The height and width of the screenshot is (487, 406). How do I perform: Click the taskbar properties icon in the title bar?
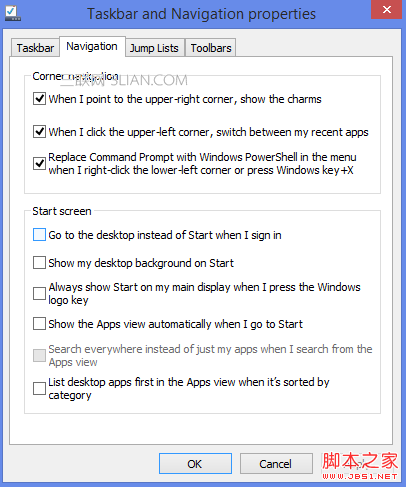coord(13,14)
